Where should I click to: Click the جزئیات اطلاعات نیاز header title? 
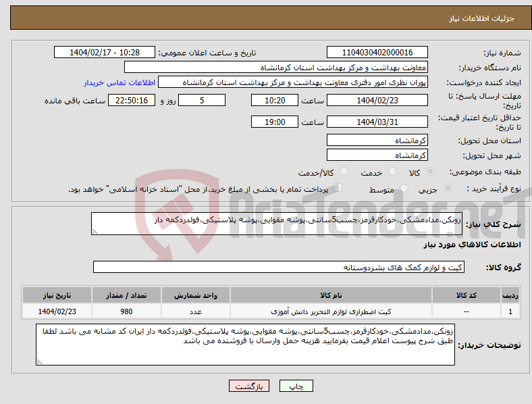(482, 18)
